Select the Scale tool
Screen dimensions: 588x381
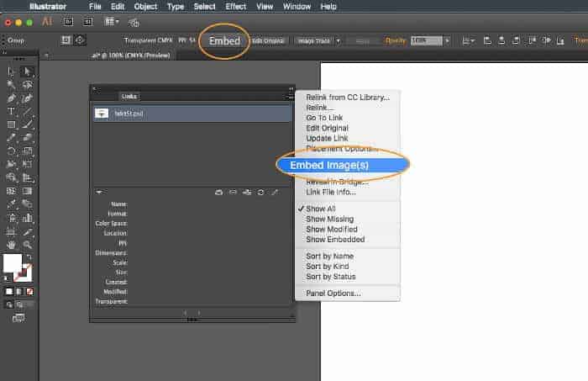(27, 151)
